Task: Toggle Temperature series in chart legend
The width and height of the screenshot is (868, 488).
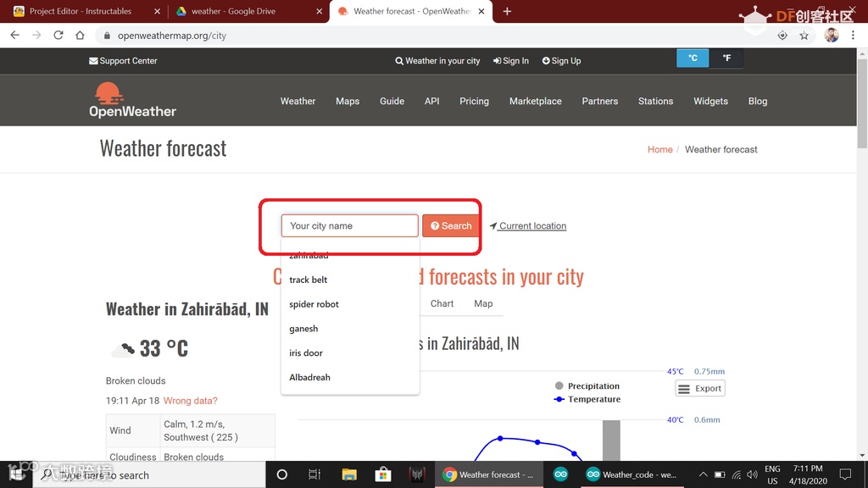Action: [x=587, y=399]
